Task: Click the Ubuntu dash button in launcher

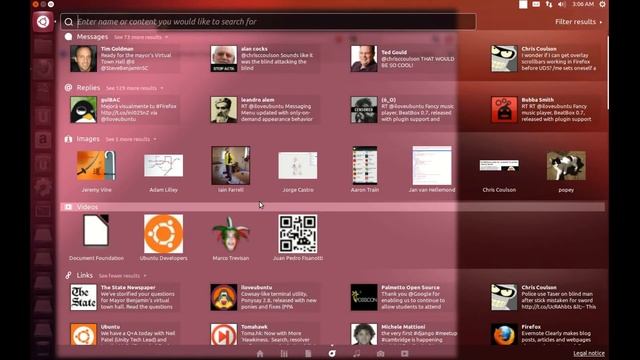Action: [43, 22]
